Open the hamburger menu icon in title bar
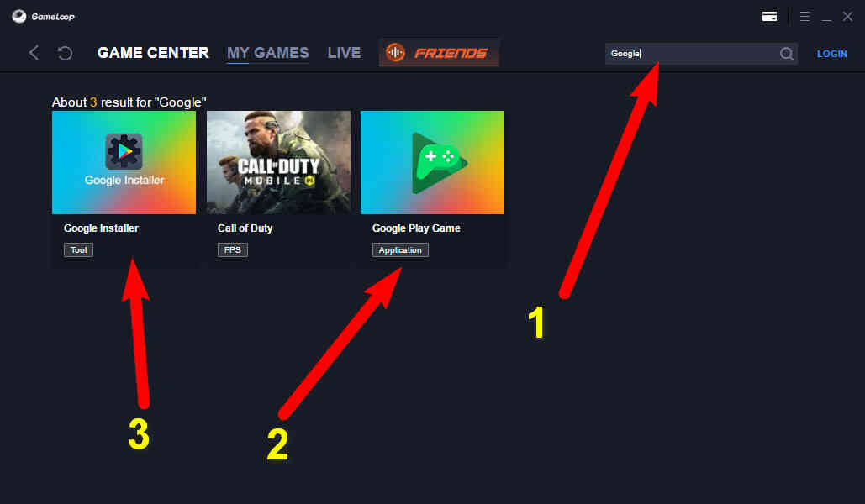Image resolution: width=865 pixels, height=504 pixels. pyautogui.click(x=804, y=17)
